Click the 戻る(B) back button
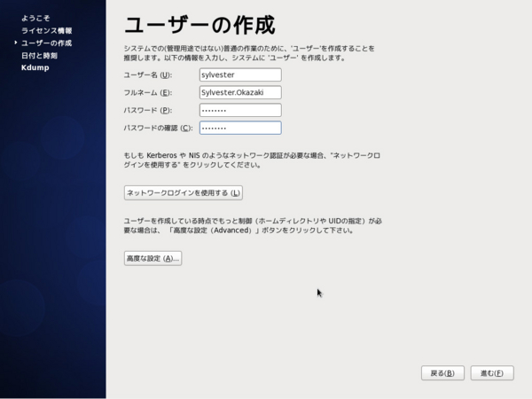This screenshot has width=532, height=399. [442, 373]
